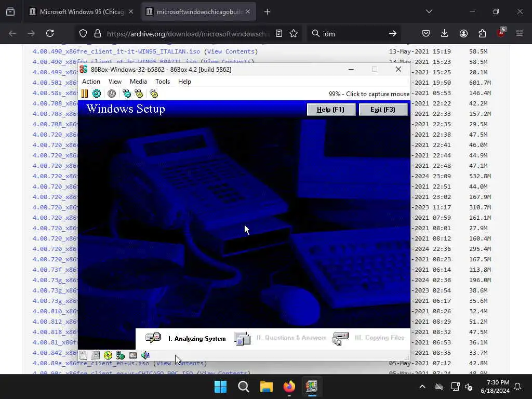
Task: Open the Firefox downloads panel
Action: pyautogui.click(x=445, y=33)
